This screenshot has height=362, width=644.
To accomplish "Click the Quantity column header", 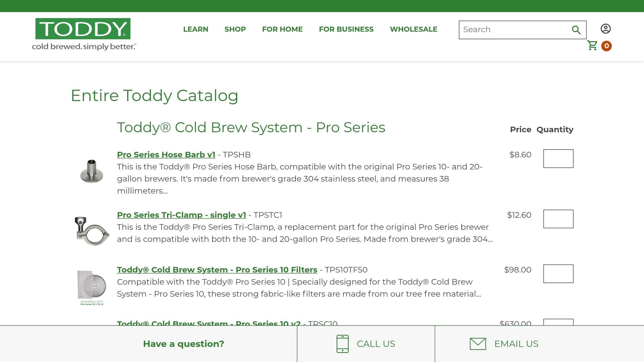I will (x=555, y=129).
